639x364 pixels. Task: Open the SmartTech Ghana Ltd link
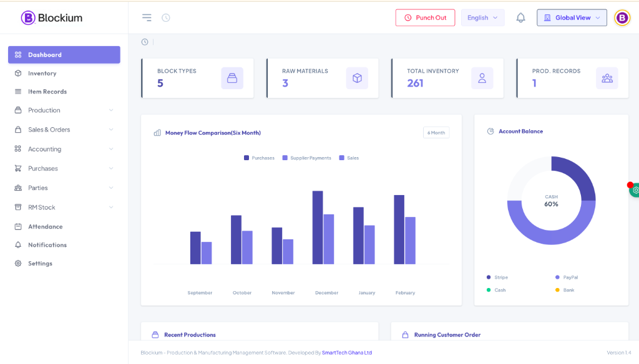pyautogui.click(x=347, y=353)
